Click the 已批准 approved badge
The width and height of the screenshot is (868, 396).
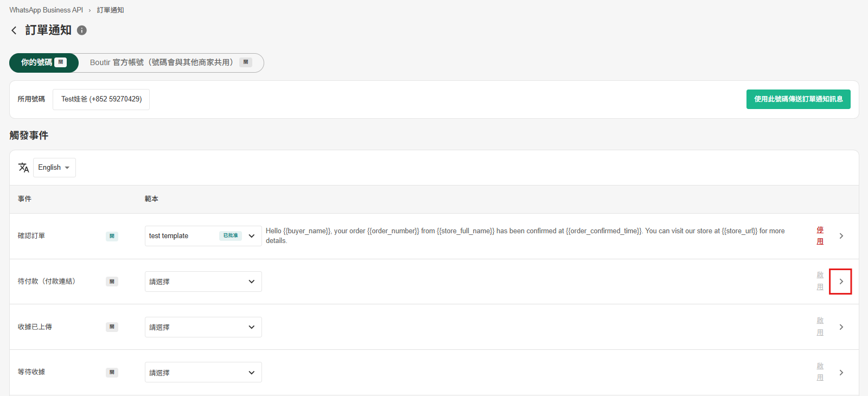pyautogui.click(x=231, y=236)
